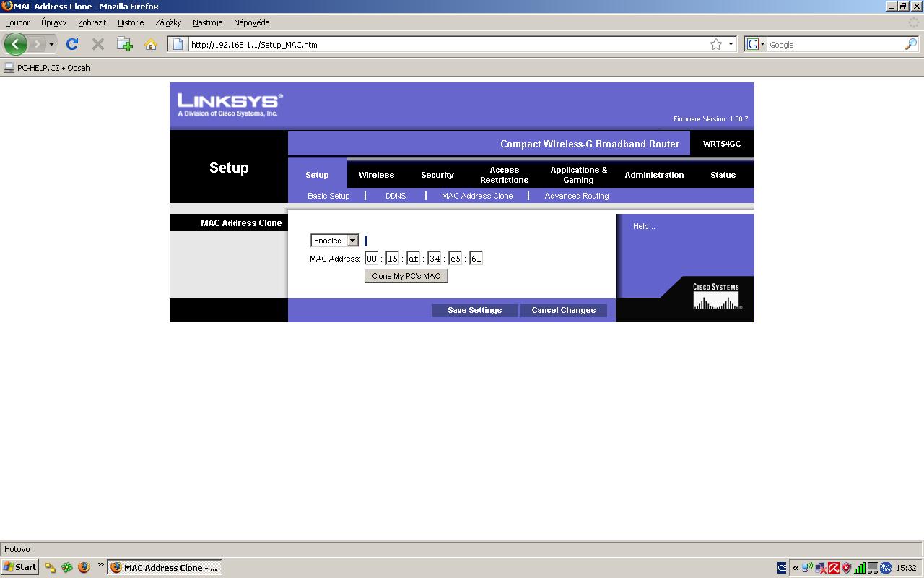Go to the Advanced Routing subpage
Viewport: 924px width, 578px height.
point(577,196)
